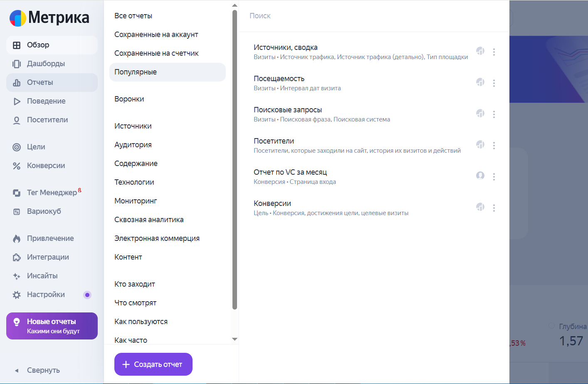Select Сквозная аналитика report category
Screen dimensions: 588x384
[x=149, y=220]
